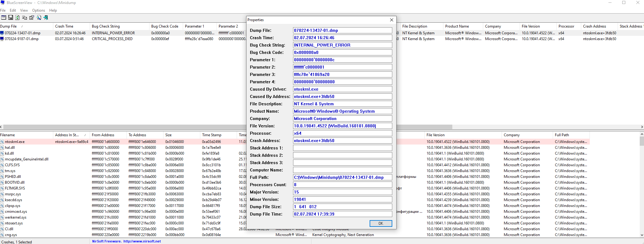Click the Find magnifier toolbar icon
This screenshot has width=644, height=244.
(x=39, y=18)
